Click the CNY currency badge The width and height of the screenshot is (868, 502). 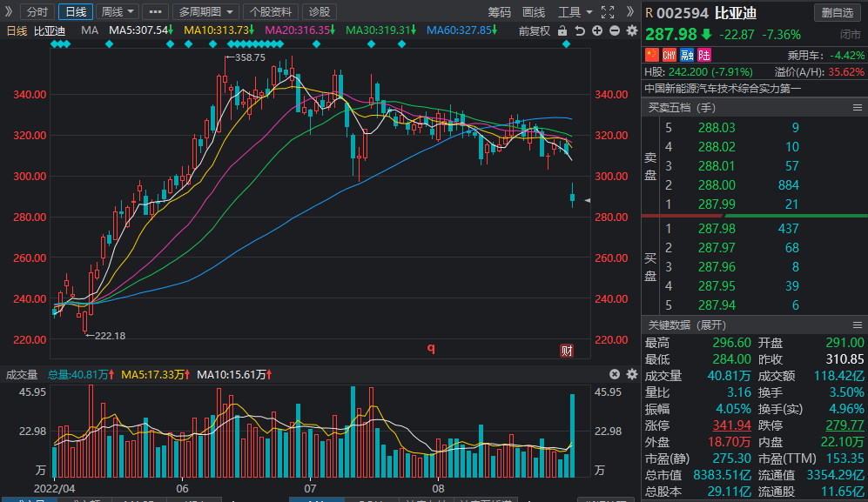click(670, 55)
